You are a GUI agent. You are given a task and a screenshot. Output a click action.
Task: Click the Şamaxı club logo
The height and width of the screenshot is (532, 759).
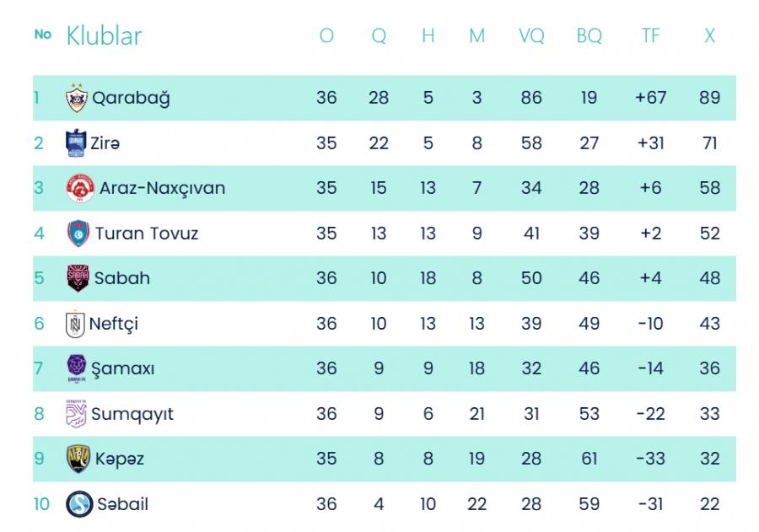(x=77, y=368)
